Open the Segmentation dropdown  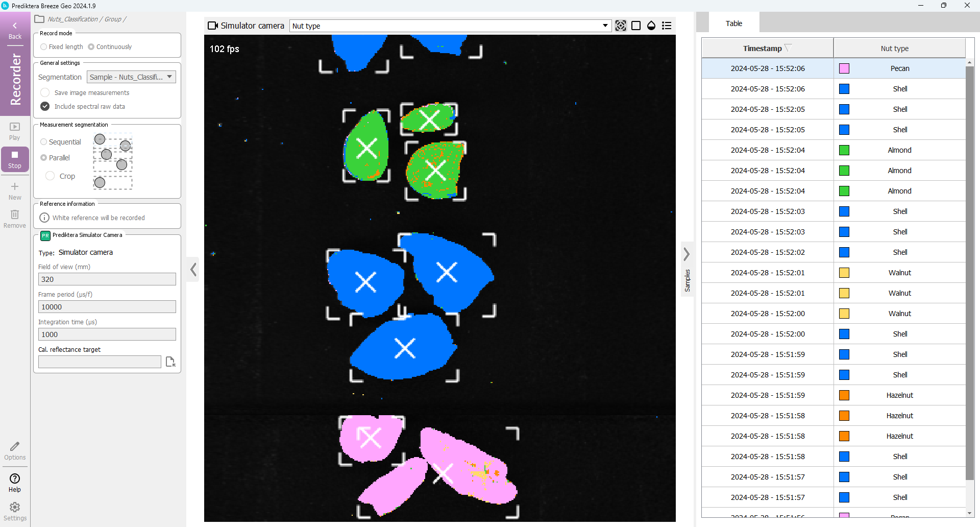[131, 77]
